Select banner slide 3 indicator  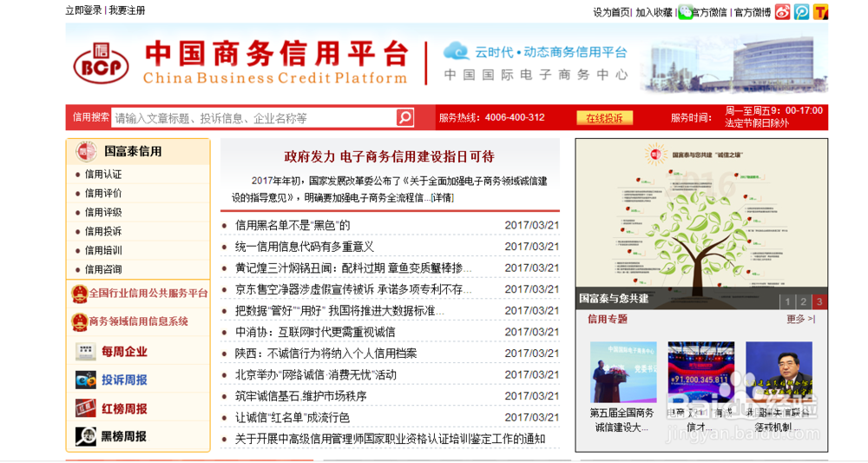(819, 301)
